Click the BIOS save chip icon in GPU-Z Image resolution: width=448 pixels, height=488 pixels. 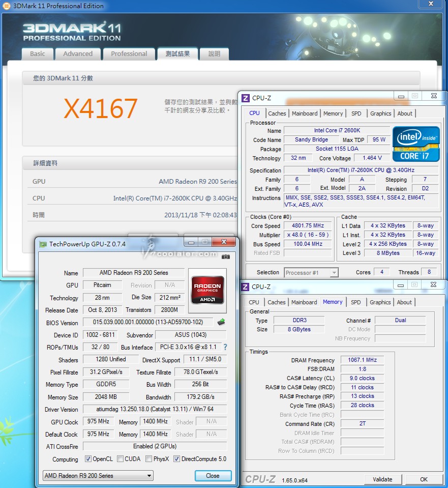coord(221,322)
